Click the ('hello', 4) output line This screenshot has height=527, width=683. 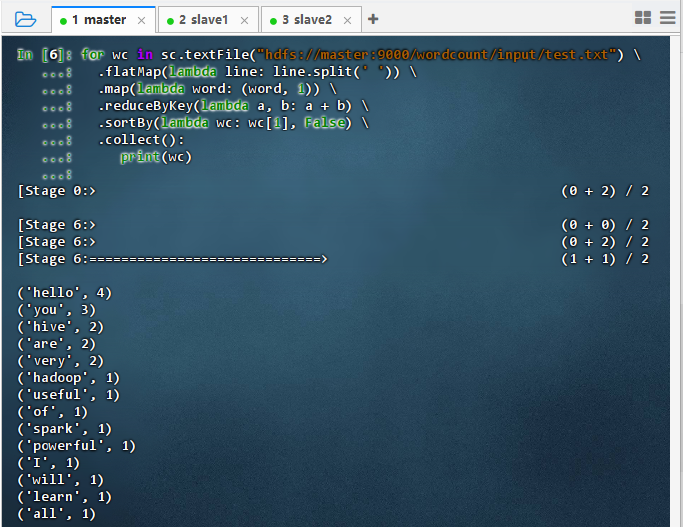pos(64,293)
